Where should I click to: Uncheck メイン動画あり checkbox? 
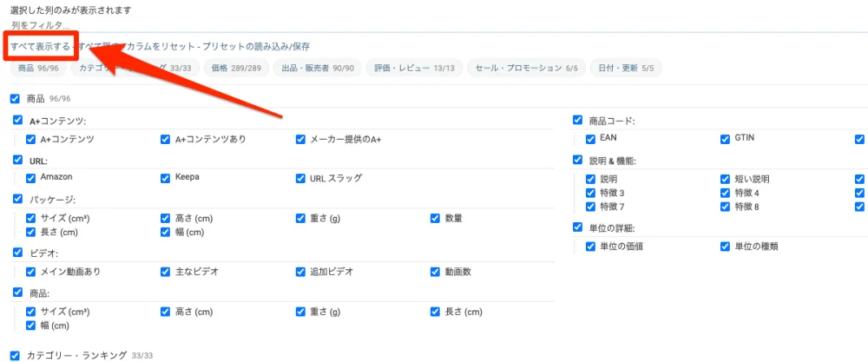tap(30, 272)
